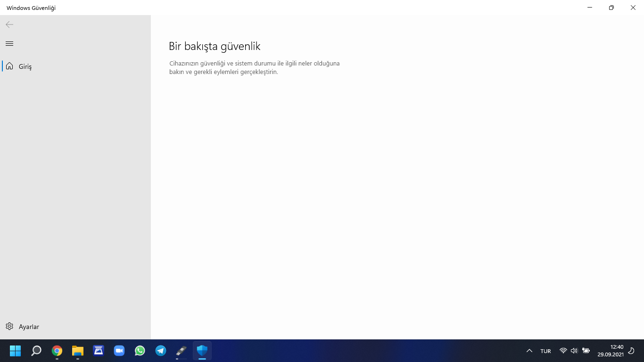Switch the TUR input language indicator
This screenshot has width=644, height=362.
545,351
